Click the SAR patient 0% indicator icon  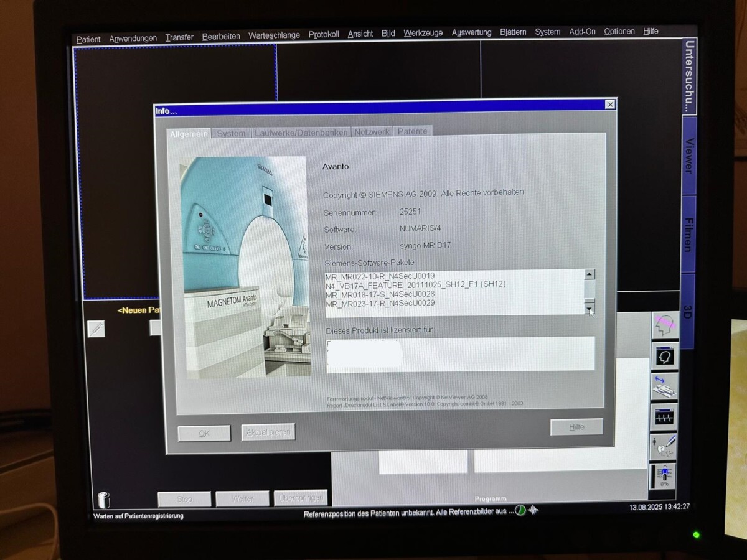pos(664,476)
